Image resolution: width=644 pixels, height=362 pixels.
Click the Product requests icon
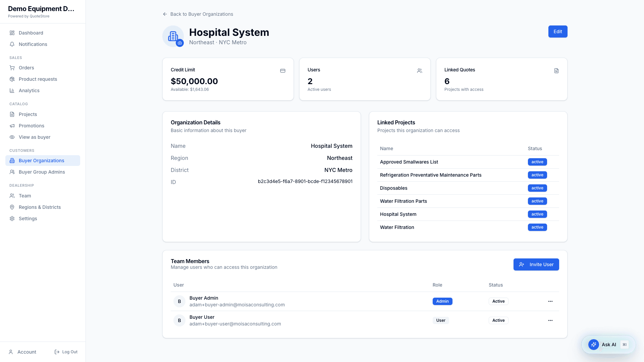[12, 79]
